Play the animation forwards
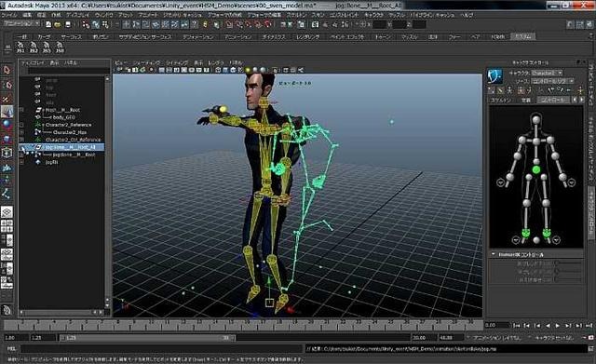 pyautogui.click(x=558, y=326)
